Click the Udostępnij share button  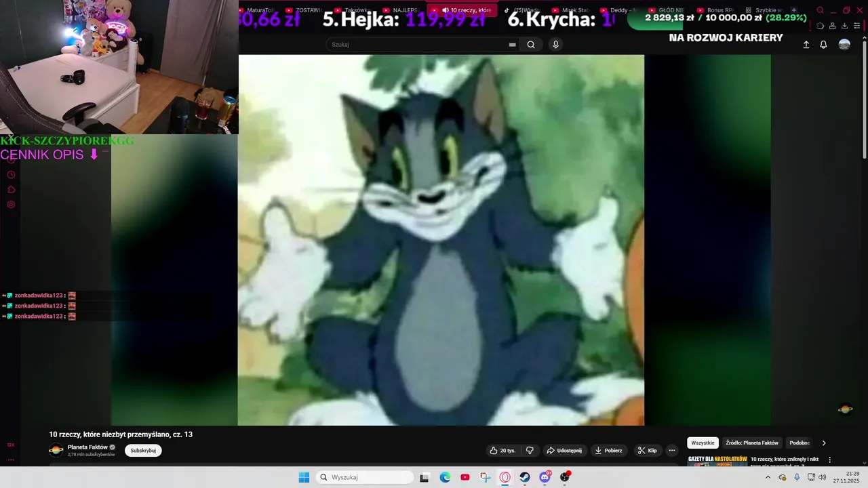pos(565,450)
